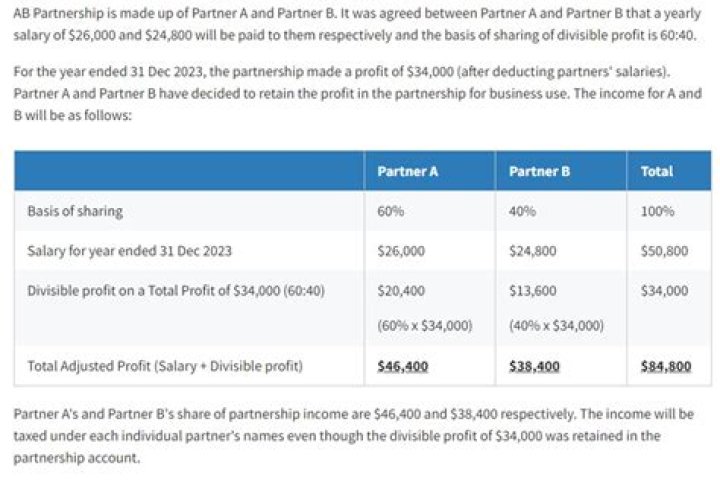Click the underlined $46,400 total
Viewport: 720px width, 486px height.
pos(403,367)
